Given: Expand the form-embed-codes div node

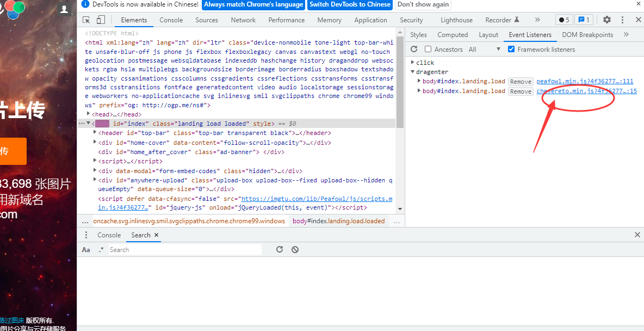Looking at the screenshot, I should click(x=95, y=170).
